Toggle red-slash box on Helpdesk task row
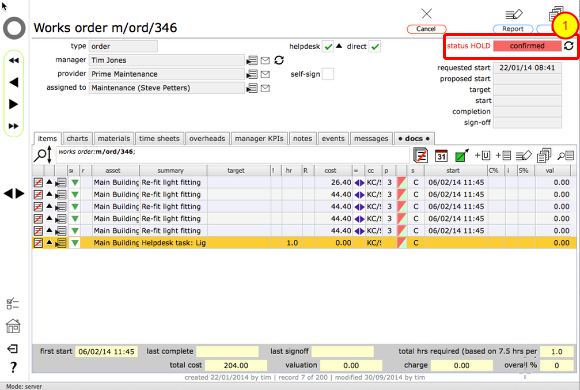580x390 pixels. pyautogui.click(x=38, y=243)
